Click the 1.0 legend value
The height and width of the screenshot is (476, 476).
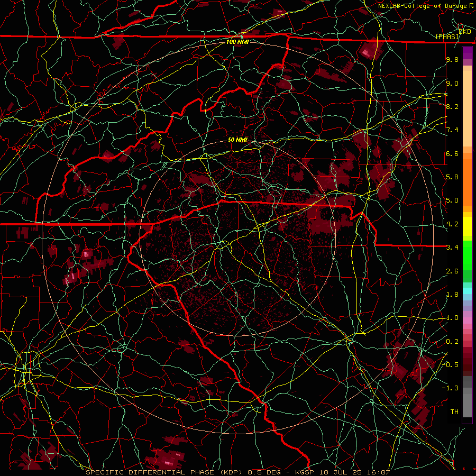pyautogui.click(x=452, y=318)
